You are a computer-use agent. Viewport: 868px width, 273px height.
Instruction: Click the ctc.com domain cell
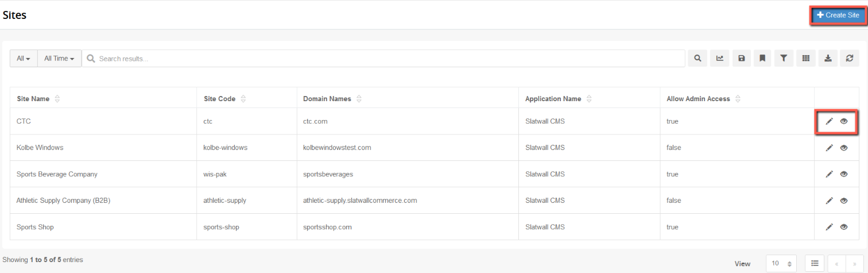[x=408, y=121]
